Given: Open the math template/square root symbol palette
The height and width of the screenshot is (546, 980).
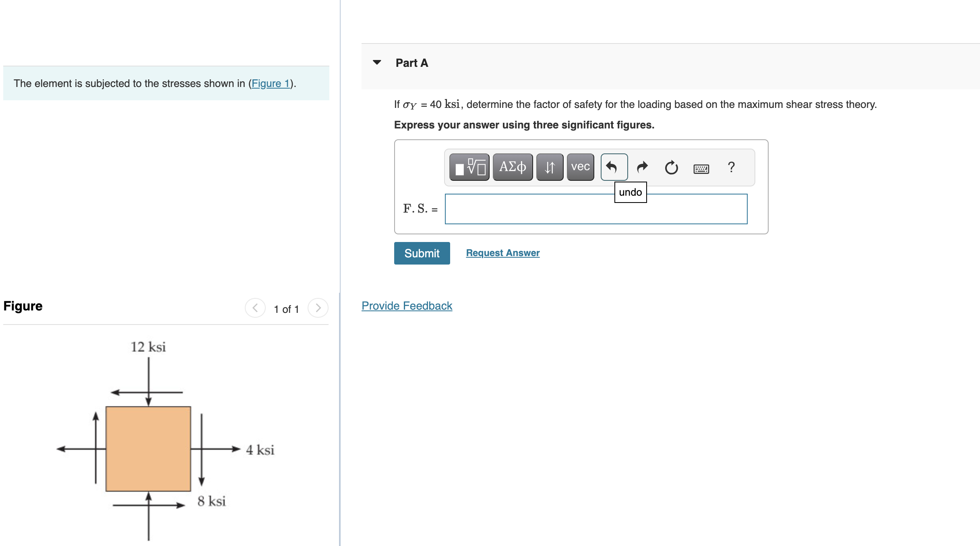Looking at the screenshot, I should click(x=469, y=167).
